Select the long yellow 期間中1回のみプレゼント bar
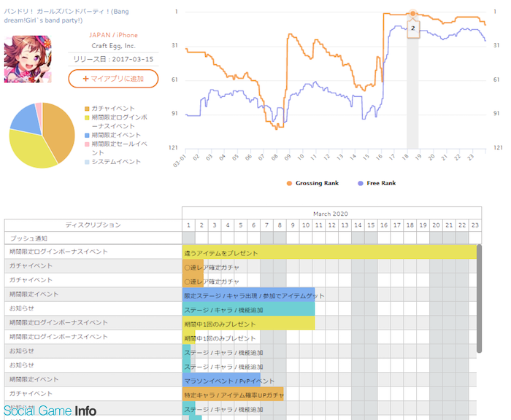Screen dimensions: 511x420 point(249,323)
